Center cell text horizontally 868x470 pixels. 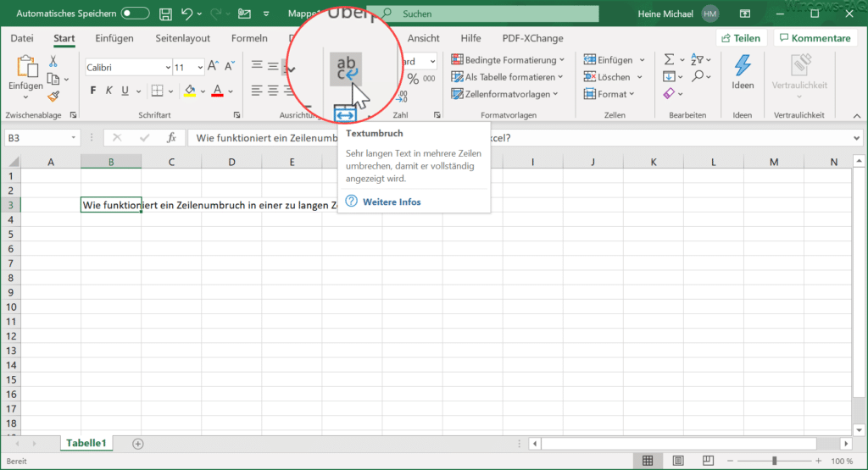[273, 90]
